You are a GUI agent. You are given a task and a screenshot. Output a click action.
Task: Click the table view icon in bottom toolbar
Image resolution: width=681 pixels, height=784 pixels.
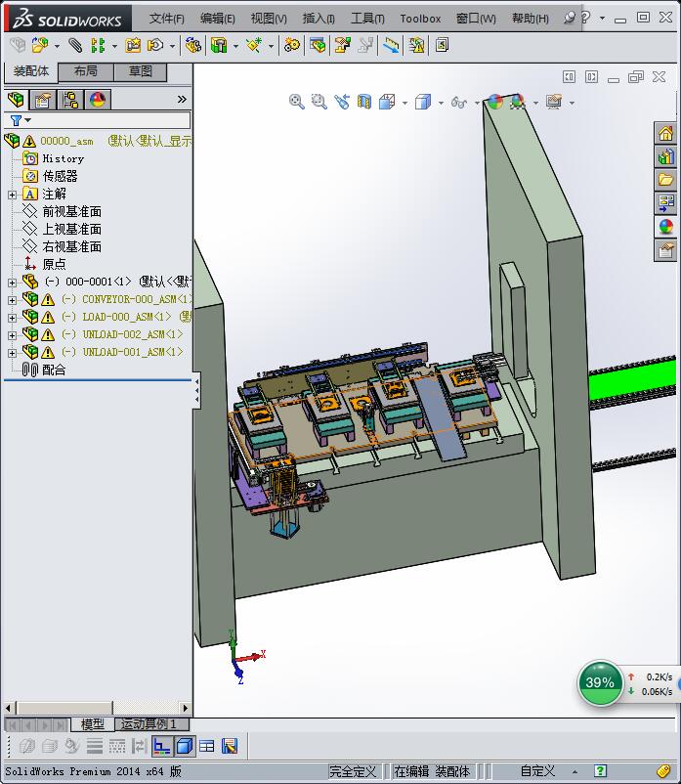click(x=206, y=747)
